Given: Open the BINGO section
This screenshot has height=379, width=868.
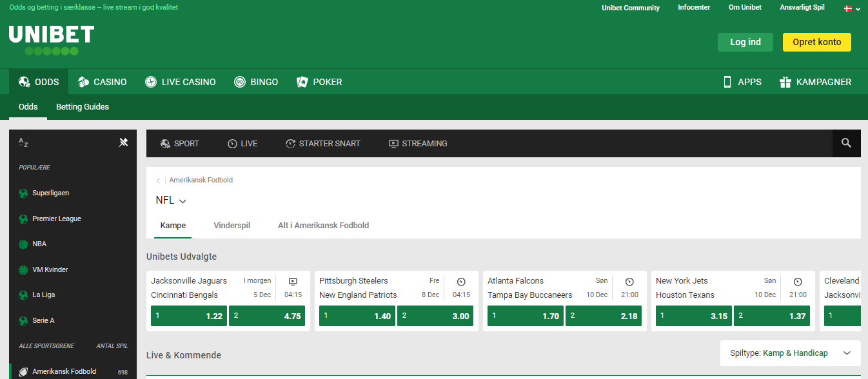Looking at the screenshot, I should point(256,82).
